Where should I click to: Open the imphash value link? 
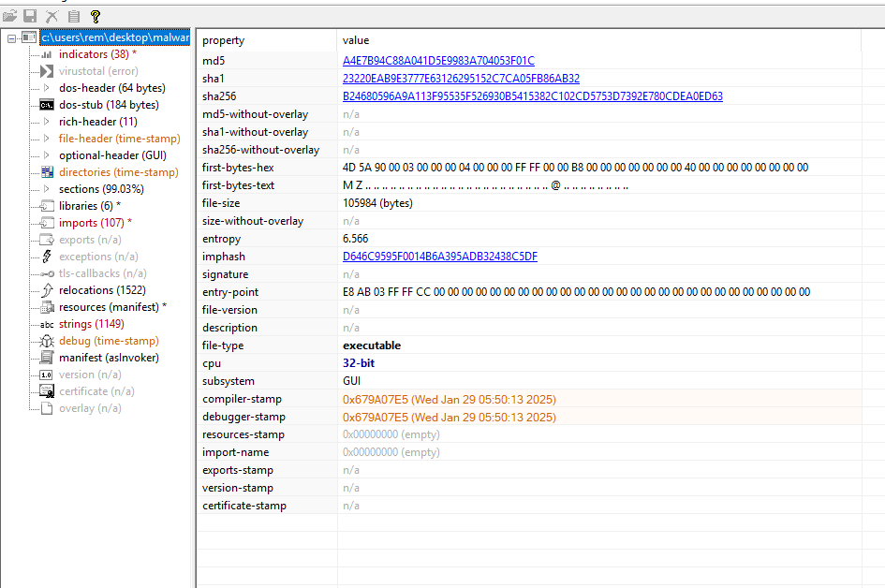click(439, 257)
